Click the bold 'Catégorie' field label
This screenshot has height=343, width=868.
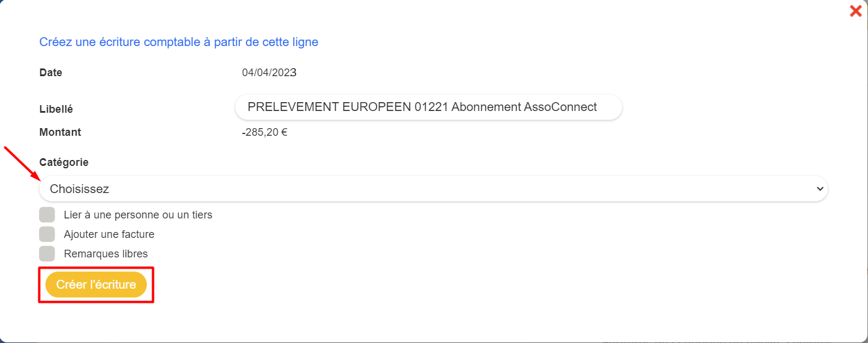[64, 162]
